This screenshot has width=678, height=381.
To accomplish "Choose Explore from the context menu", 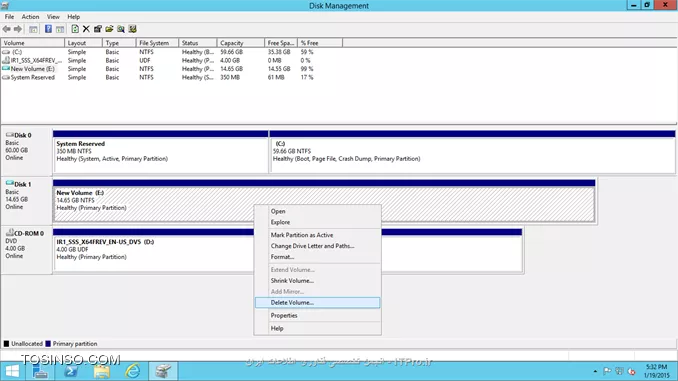I will point(317,222).
